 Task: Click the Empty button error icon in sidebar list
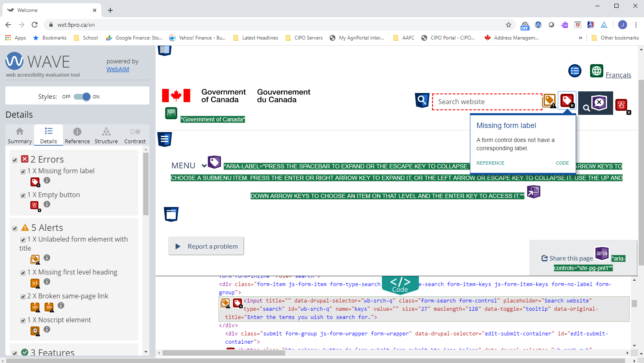pyautogui.click(x=35, y=205)
